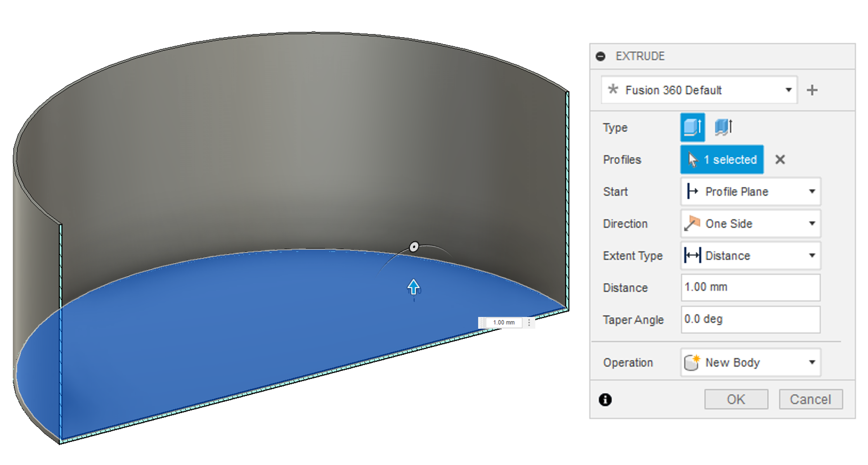
Task: Clear selected profiles with the X icon
Action: [780, 159]
